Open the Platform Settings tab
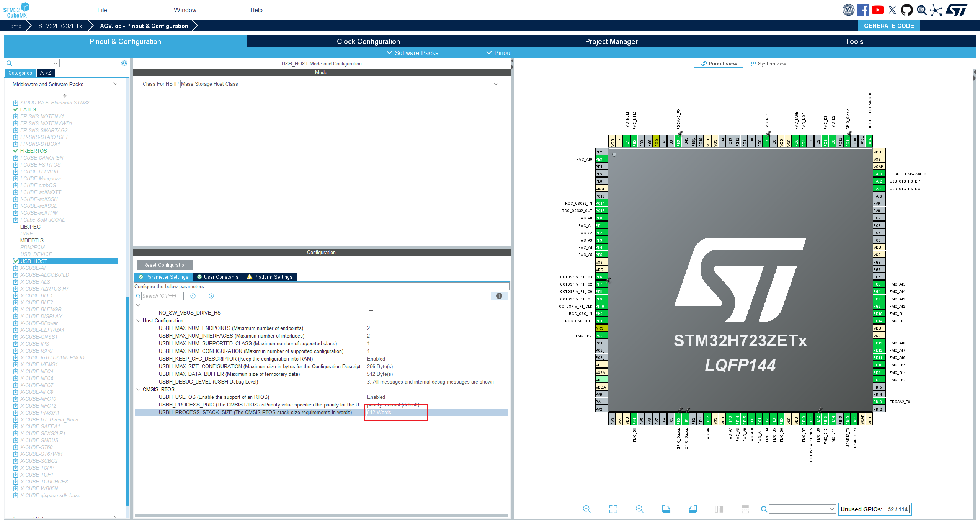 269,277
